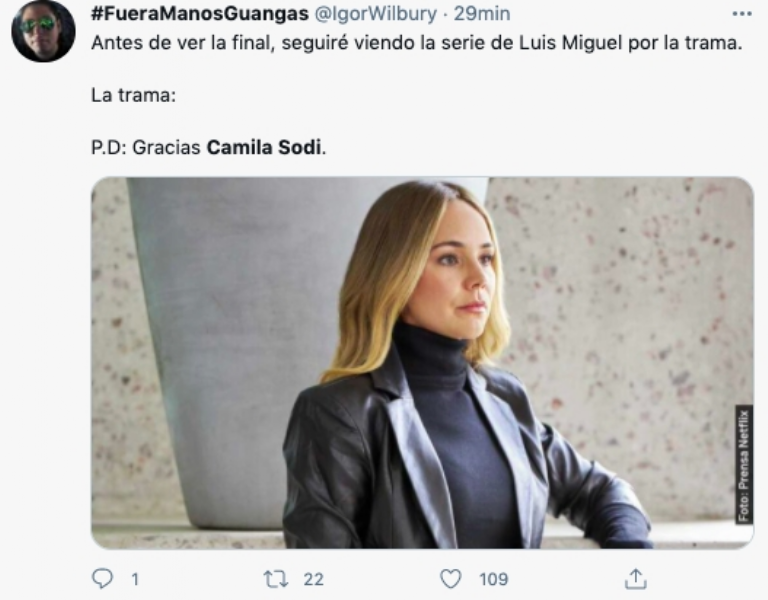Open the attached photo of the blonde woman
This screenshot has width=768, height=600.
422,362
